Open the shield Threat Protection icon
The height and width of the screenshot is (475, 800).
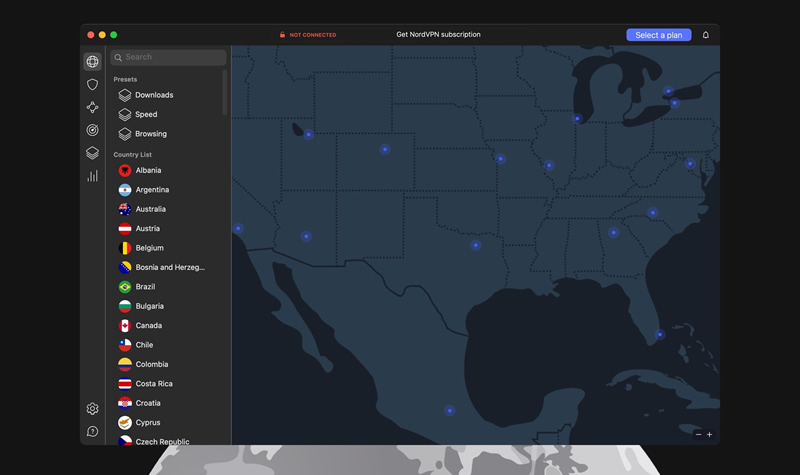click(x=92, y=84)
